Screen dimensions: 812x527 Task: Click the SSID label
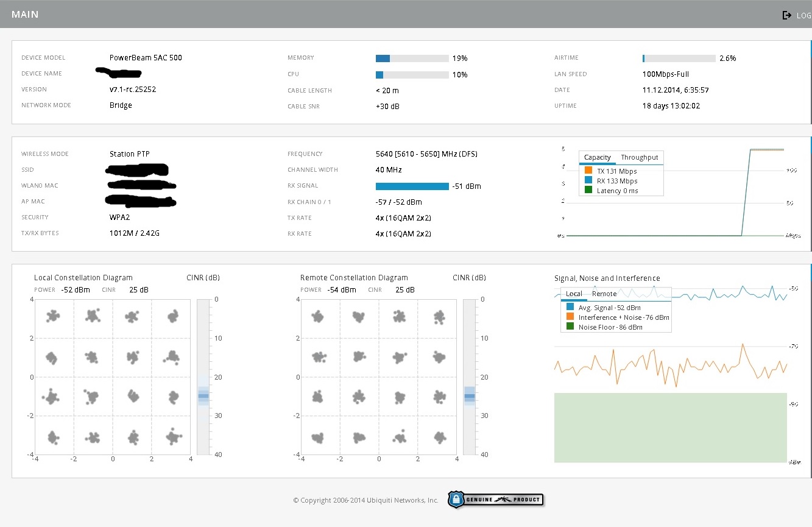click(x=27, y=170)
